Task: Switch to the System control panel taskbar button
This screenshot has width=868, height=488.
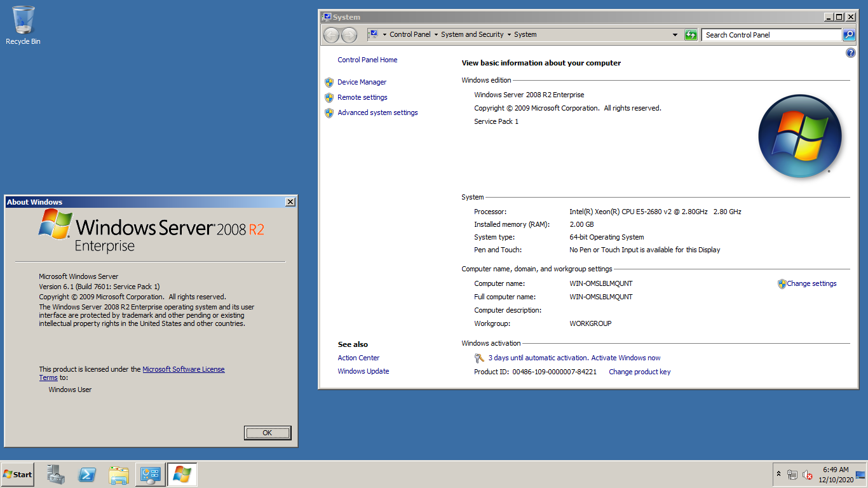Action: click(x=151, y=474)
